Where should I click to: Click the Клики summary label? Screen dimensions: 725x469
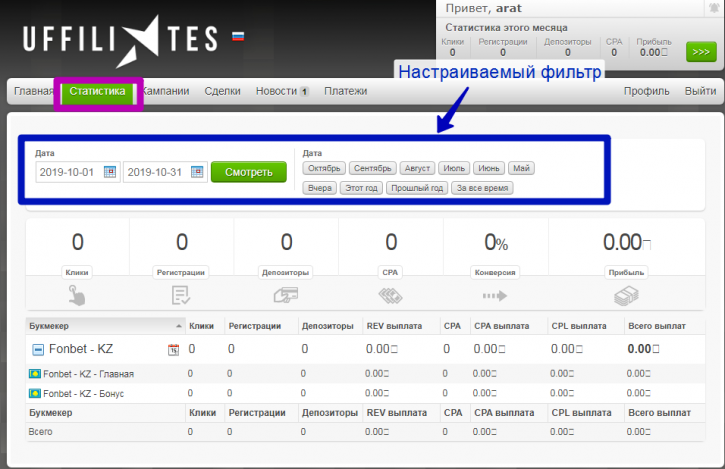click(77, 272)
